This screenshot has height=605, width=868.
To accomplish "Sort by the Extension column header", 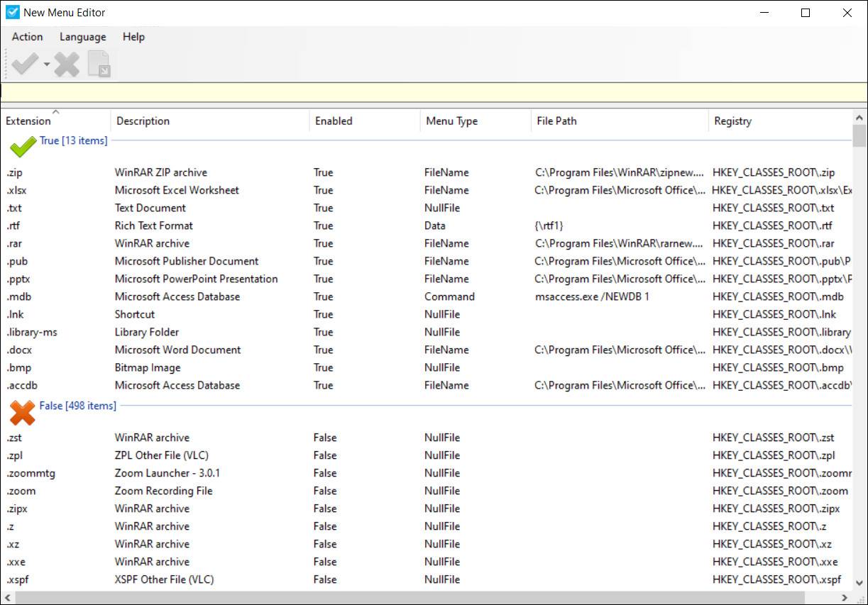I will (x=28, y=121).
